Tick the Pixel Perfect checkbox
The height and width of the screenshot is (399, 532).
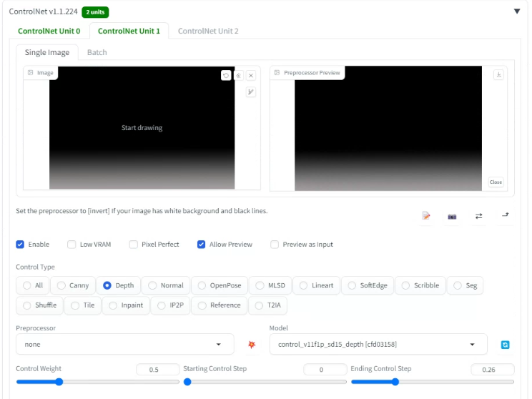[133, 245]
